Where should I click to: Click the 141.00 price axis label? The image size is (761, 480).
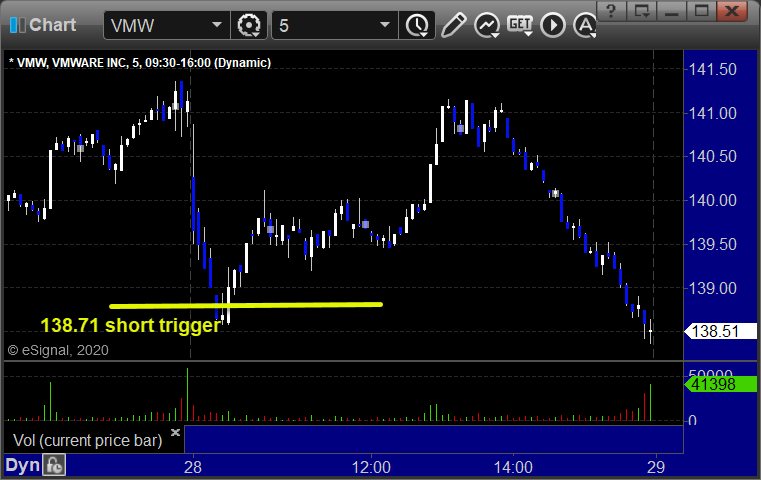pyautogui.click(x=713, y=114)
